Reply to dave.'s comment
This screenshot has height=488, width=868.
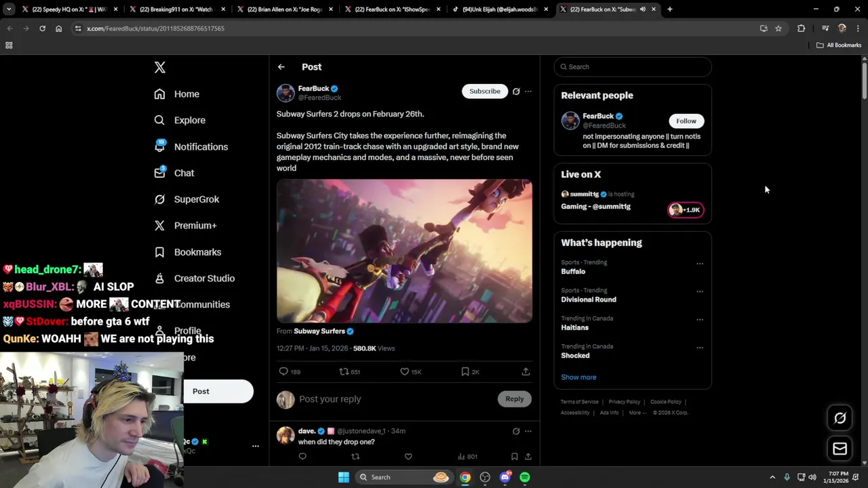click(302, 457)
